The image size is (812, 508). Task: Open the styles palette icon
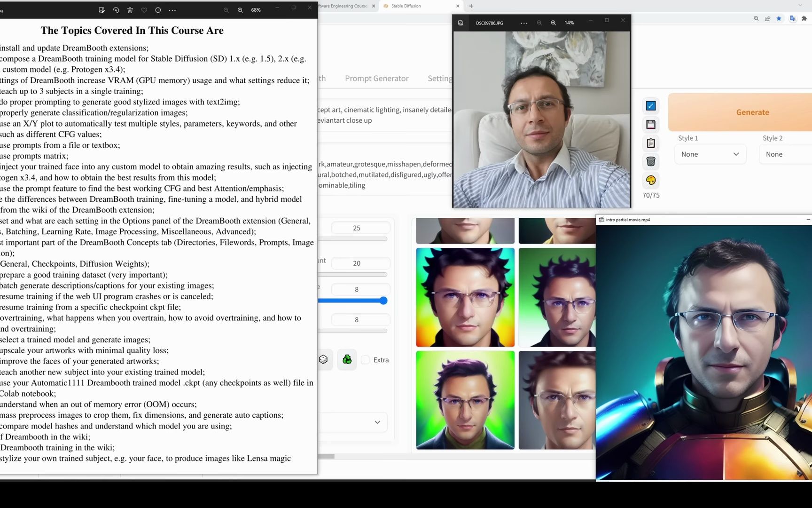[651, 180]
